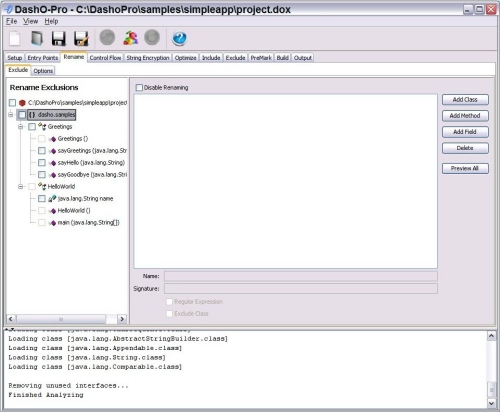Click the tree's scroll left arrow
Viewport: 500px width, 412px height.
click(11, 319)
